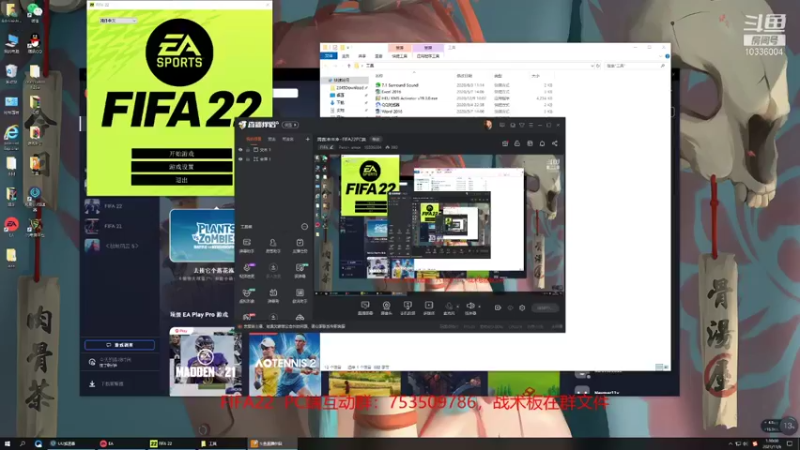800x450 pixels.
Task: Click the webcam icon in the streaming bottom bar
Action: pyautogui.click(x=386, y=306)
